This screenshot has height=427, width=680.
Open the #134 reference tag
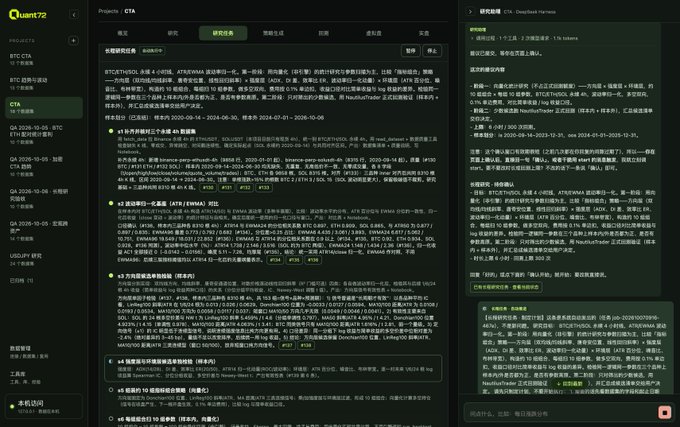coord(275,260)
